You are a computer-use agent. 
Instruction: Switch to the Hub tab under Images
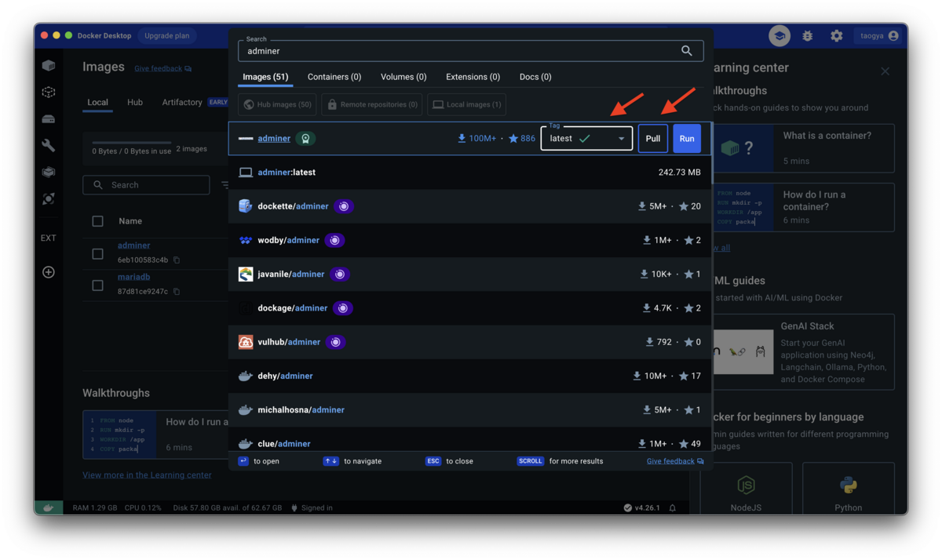tap(134, 102)
